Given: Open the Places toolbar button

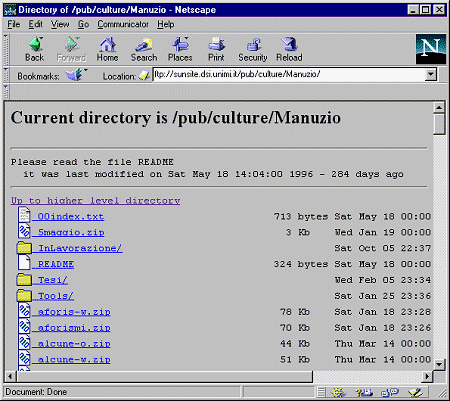Looking at the screenshot, I should tap(180, 49).
